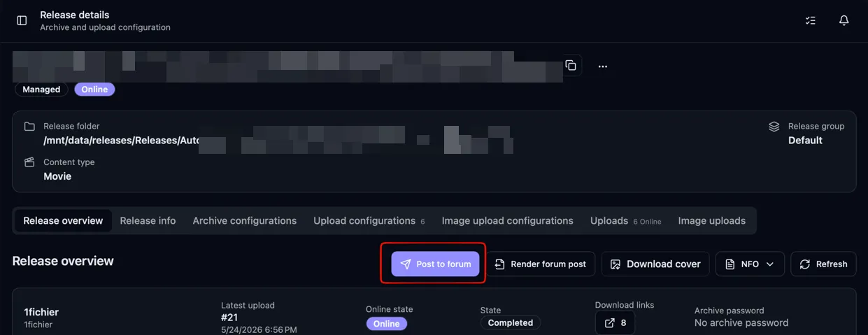Click the Release folder icon
868x335 pixels.
[x=29, y=127]
